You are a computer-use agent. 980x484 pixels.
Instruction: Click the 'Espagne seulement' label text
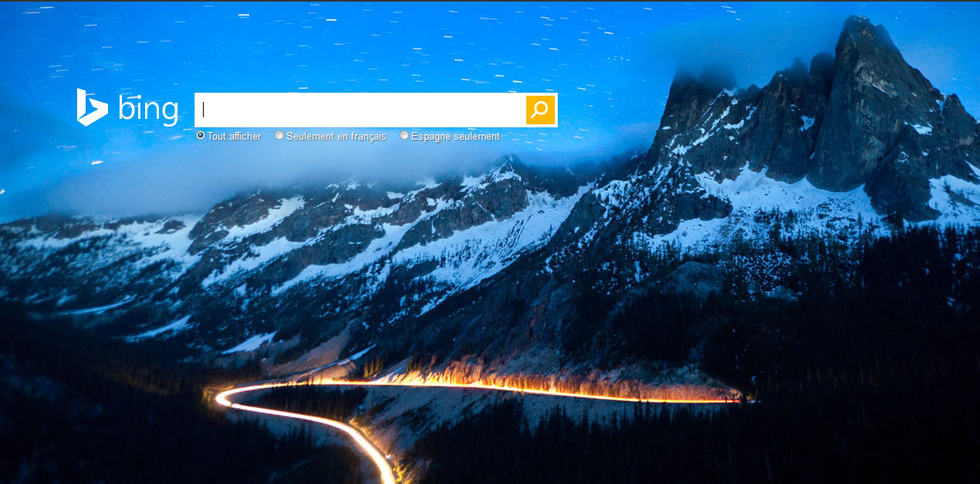tap(455, 136)
